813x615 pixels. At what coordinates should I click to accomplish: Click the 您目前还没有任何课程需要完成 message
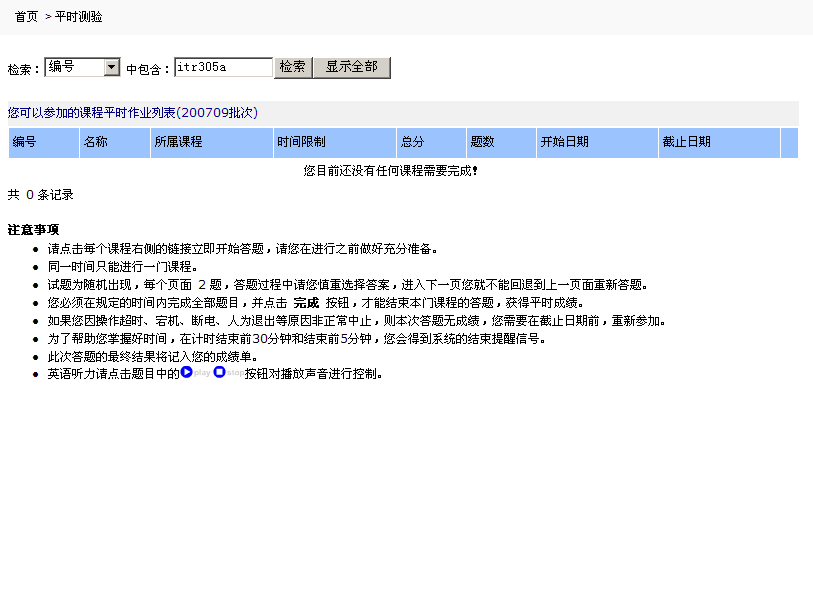click(x=390, y=171)
